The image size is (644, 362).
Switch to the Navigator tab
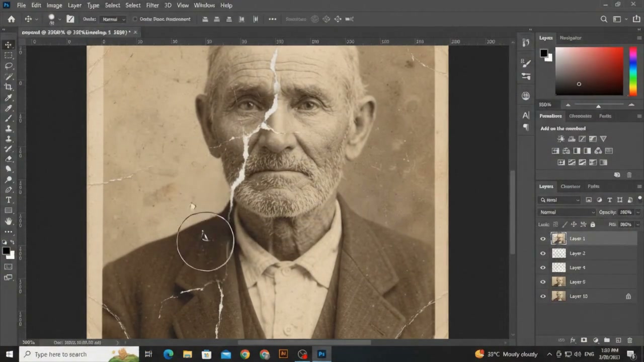(571, 38)
